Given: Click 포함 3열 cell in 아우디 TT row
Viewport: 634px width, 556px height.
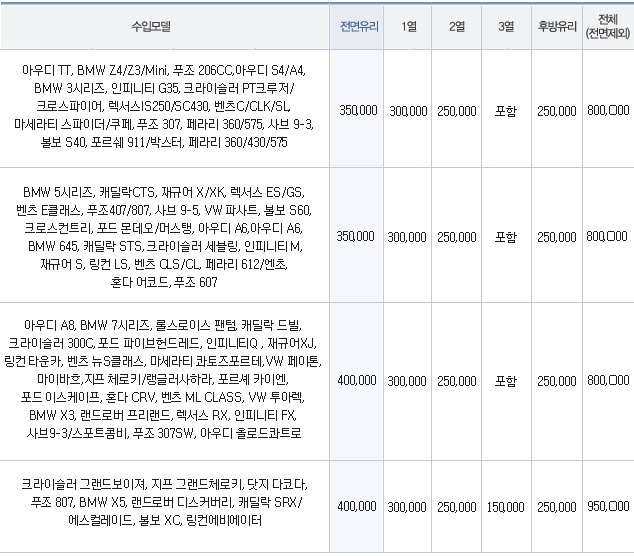Looking at the screenshot, I should [506, 111].
